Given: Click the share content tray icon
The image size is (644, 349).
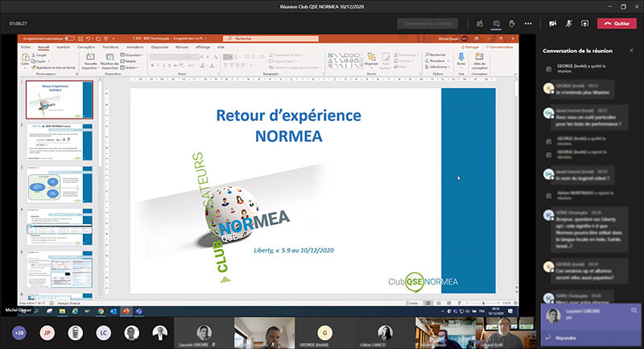Looking at the screenshot, I should click(585, 23).
